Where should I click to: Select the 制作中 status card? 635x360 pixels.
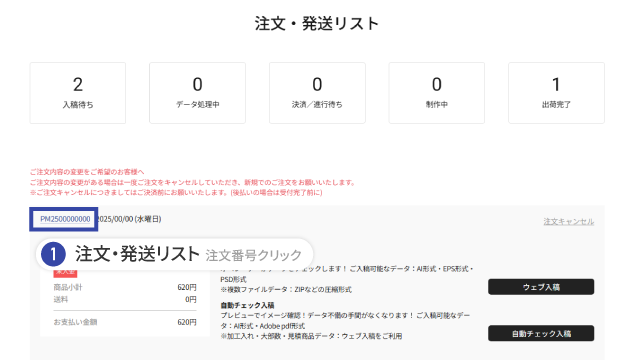pos(437,93)
